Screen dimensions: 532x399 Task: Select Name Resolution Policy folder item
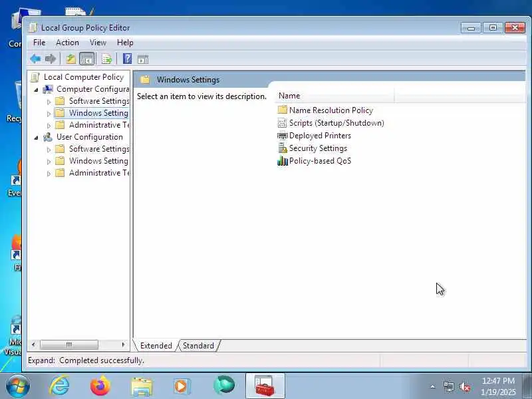[x=325, y=110]
